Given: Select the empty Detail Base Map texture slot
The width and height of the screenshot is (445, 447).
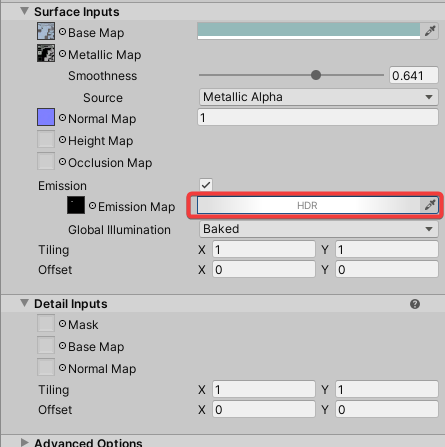Looking at the screenshot, I should [x=46, y=345].
